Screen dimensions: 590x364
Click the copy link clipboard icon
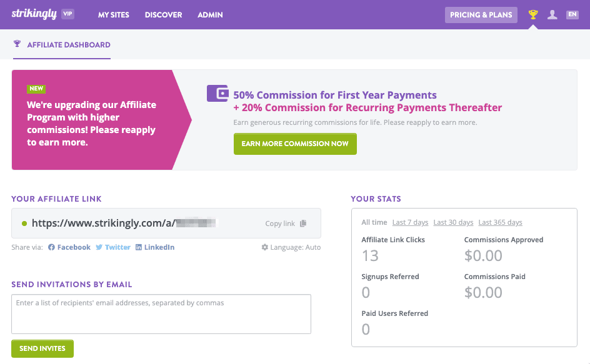[303, 224]
